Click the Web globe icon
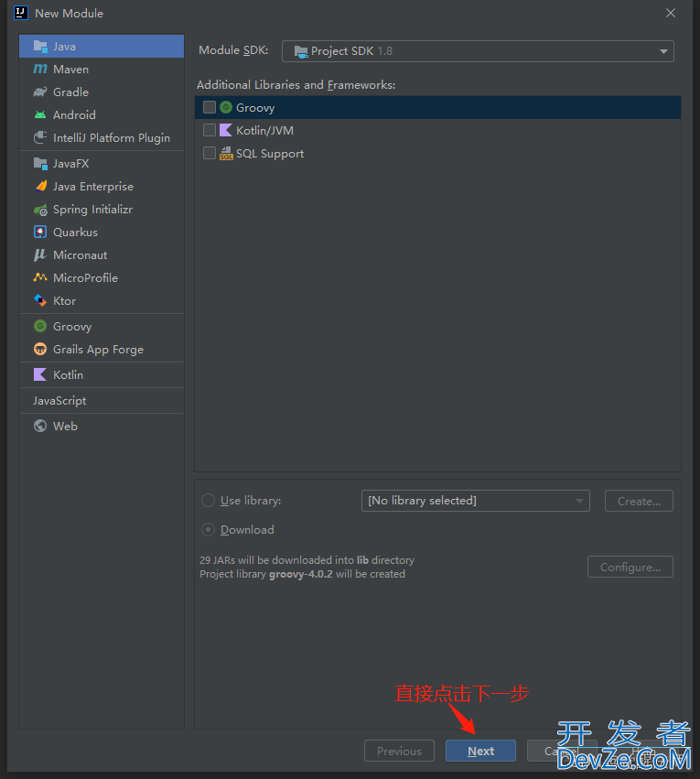Screen dimensions: 700x779 coord(40,427)
